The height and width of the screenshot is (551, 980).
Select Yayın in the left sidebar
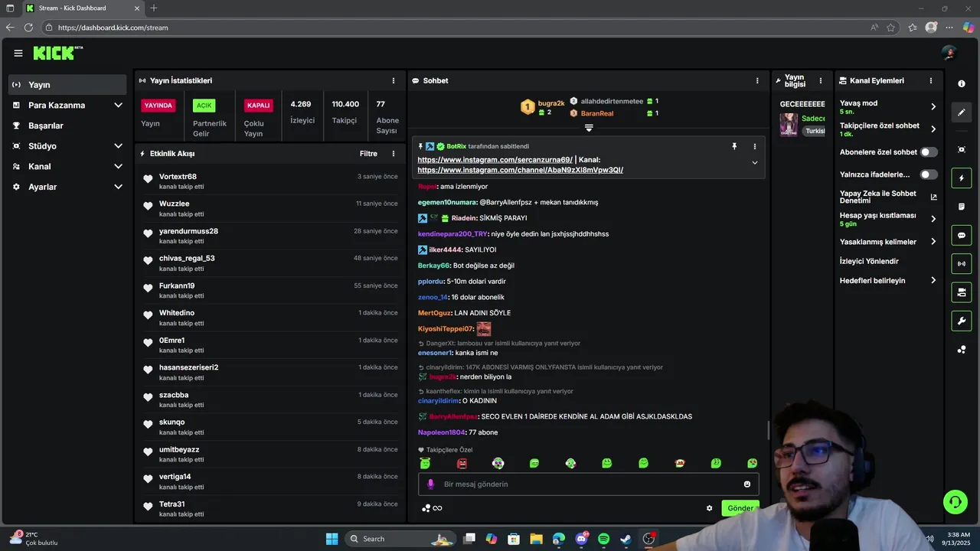pyautogui.click(x=67, y=85)
